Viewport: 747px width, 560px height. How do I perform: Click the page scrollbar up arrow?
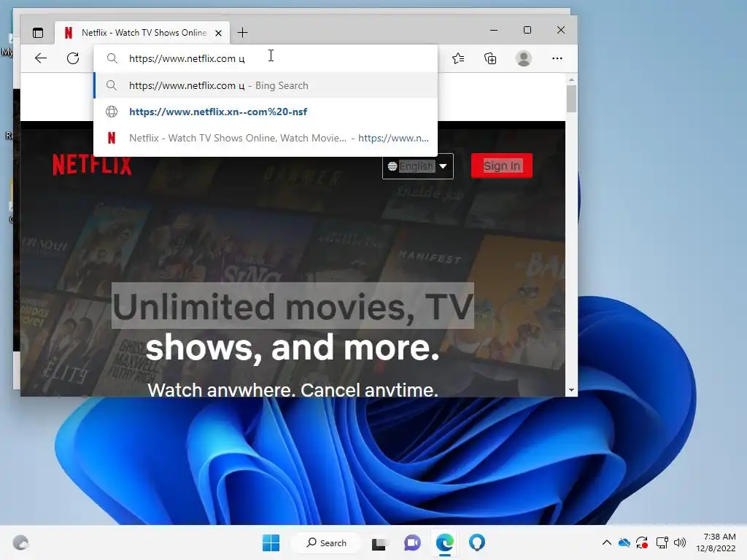571,79
